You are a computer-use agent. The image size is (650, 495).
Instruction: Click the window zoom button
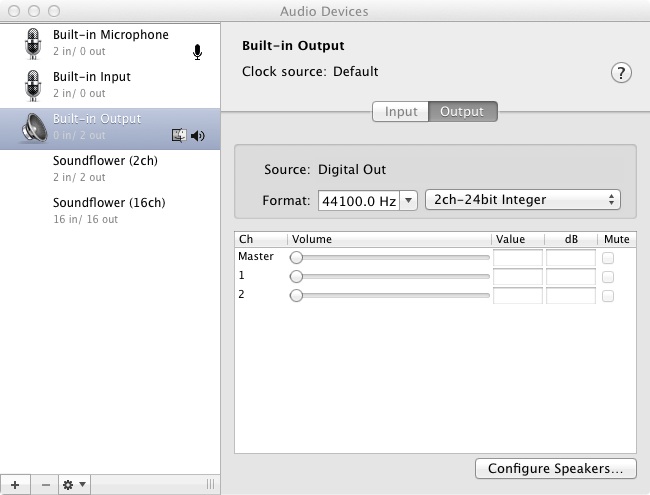click(x=54, y=11)
